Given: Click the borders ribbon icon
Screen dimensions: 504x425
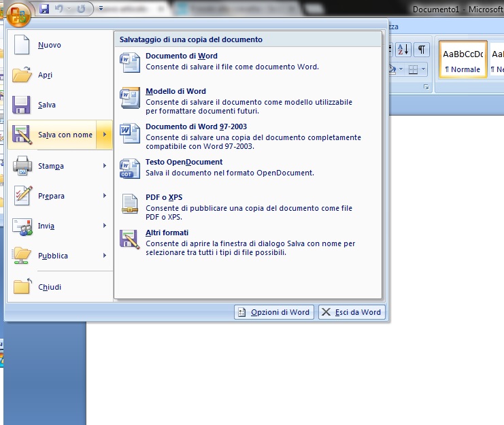Looking at the screenshot, I should tap(413, 69).
